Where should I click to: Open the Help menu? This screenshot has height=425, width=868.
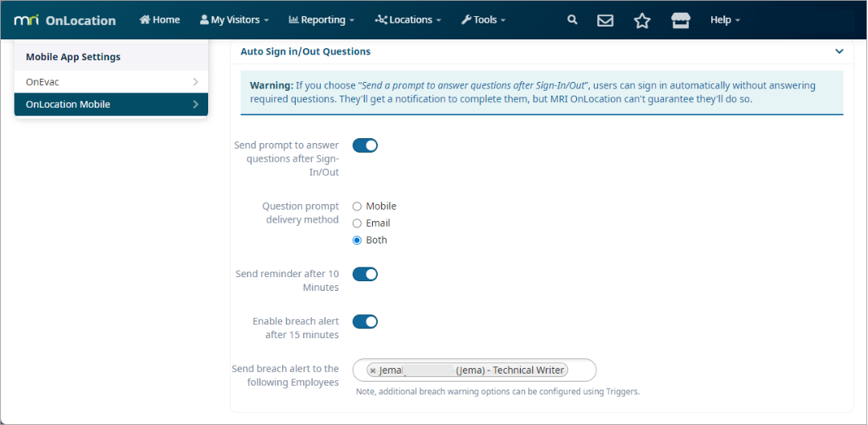pyautogui.click(x=725, y=20)
